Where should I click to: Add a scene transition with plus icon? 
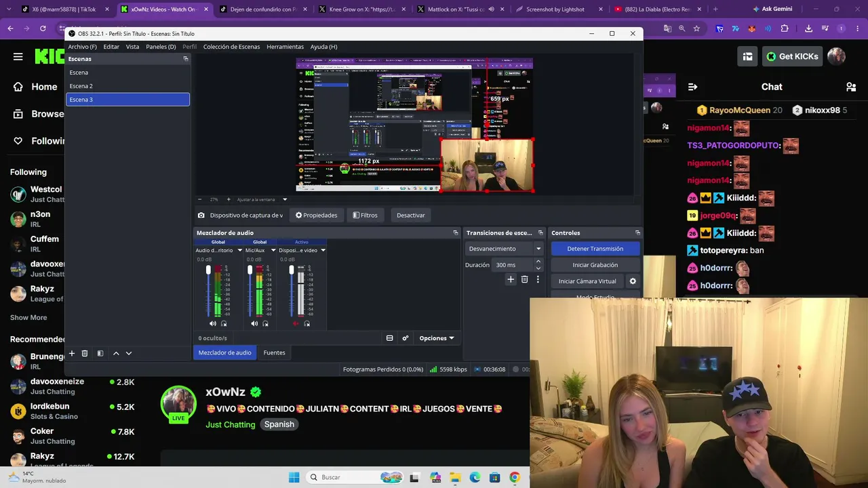pos(511,279)
